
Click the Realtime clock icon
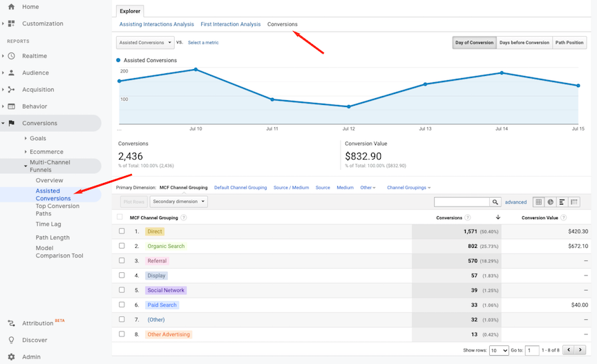point(12,56)
